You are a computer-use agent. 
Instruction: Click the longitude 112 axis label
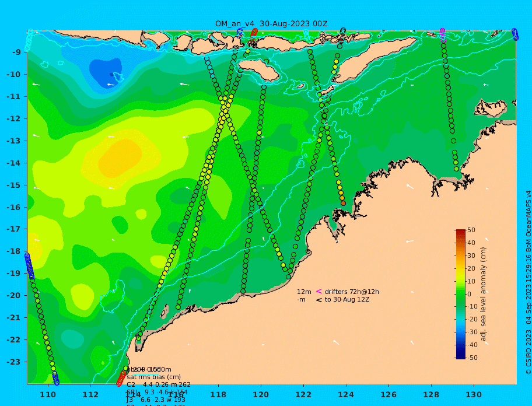pyautogui.click(x=90, y=394)
